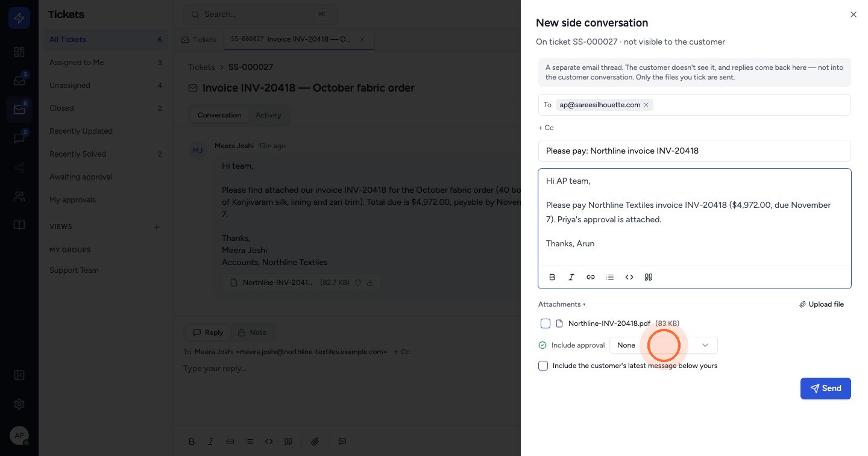Add a new view with the plus icon

[157, 227]
